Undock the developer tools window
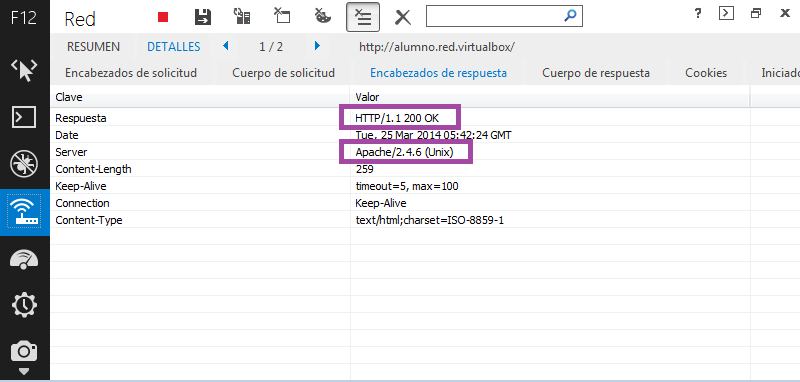Viewport: 800px width, 382px height. (x=756, y=13)
